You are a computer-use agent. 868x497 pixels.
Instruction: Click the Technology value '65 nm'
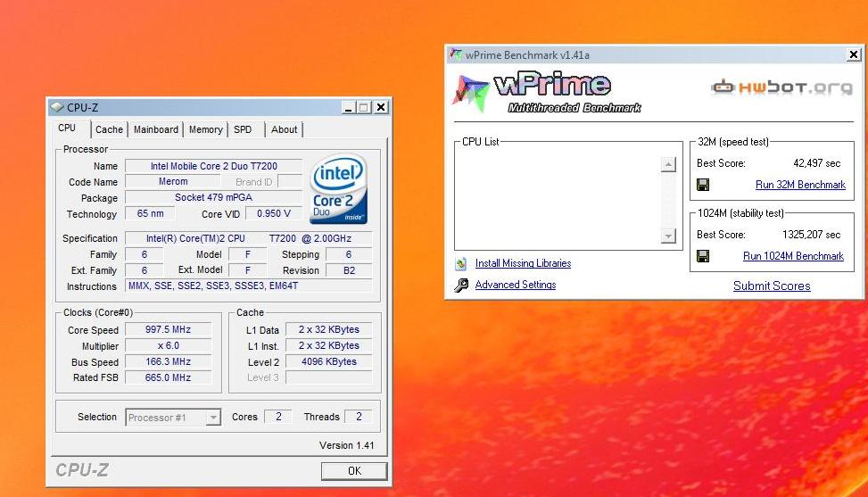pos(150,213)
